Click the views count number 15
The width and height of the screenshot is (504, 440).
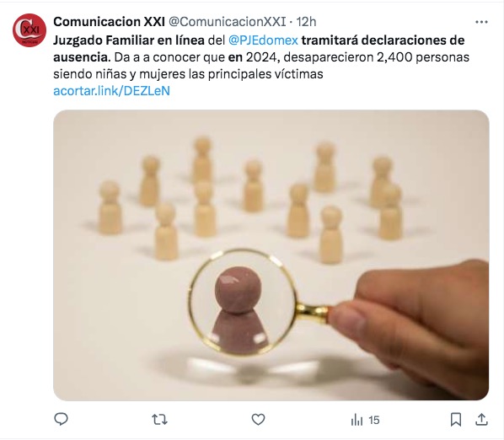pos(374,420)
